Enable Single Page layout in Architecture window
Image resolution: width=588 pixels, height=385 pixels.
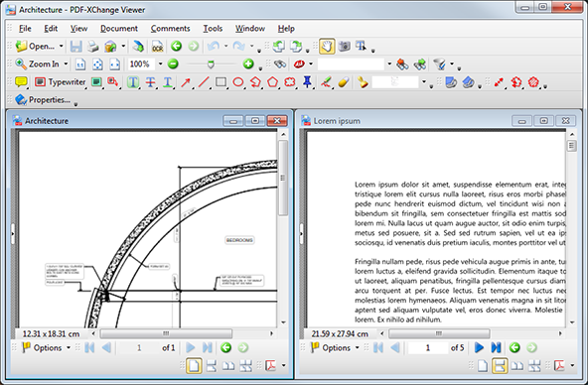coord(194,365)
